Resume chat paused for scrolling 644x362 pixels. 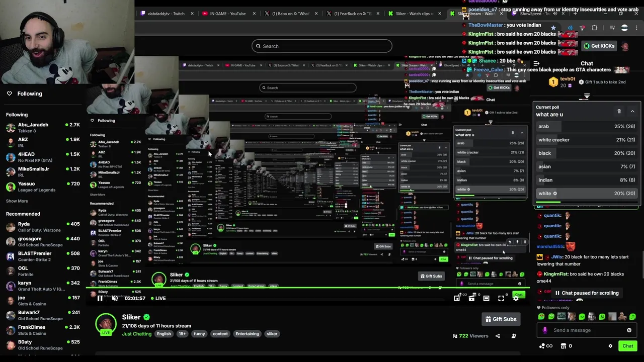pos(586,293)
